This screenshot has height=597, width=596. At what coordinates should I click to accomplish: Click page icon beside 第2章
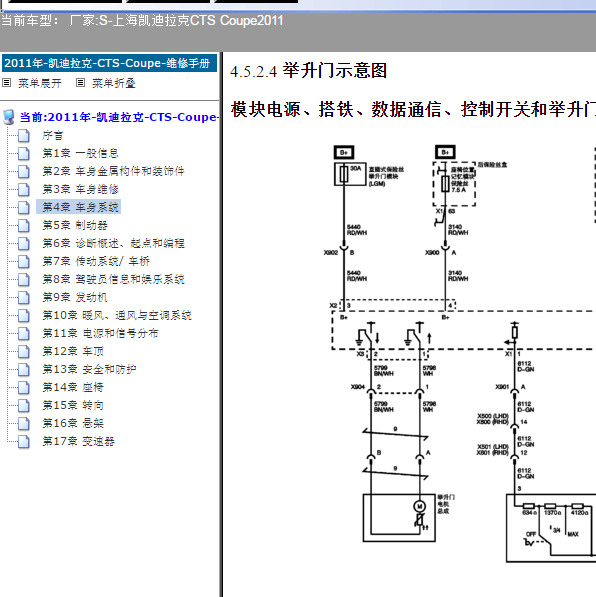pyautogui.click(x=24, y=171)
